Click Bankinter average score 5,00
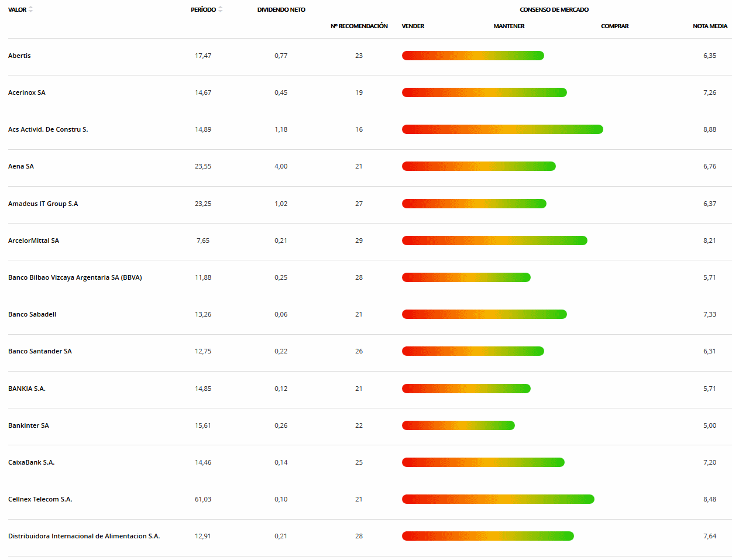Image resolution: width=732 pixels, height=560 pixels. 710,425
